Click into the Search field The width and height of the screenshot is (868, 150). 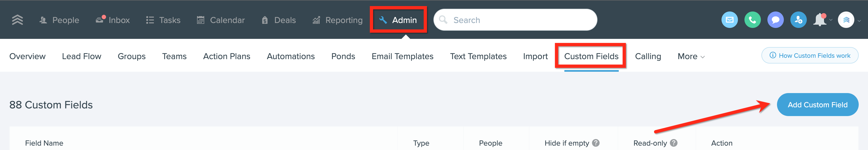click(x=515, y=20)
